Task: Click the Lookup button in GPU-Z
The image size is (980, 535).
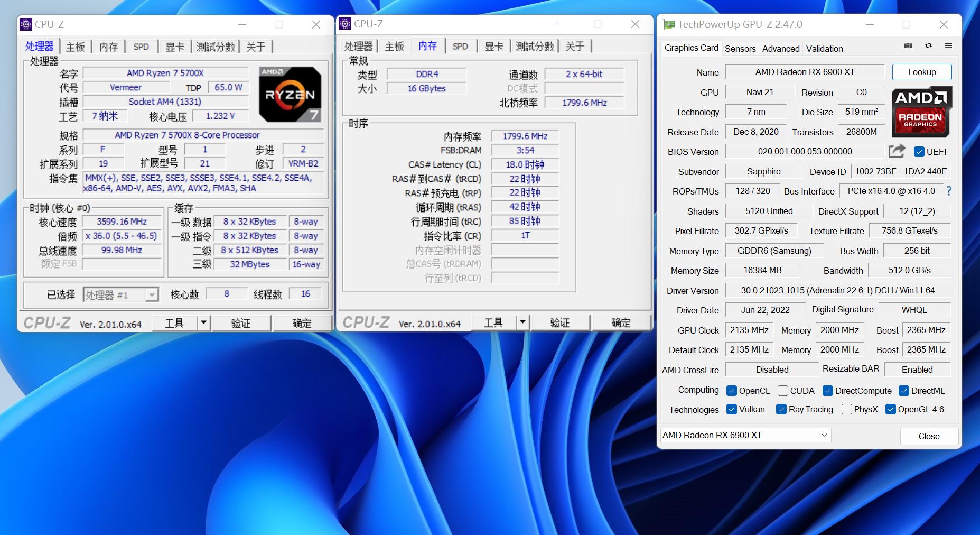Action: pyautogui.click(x=921, y=72)
